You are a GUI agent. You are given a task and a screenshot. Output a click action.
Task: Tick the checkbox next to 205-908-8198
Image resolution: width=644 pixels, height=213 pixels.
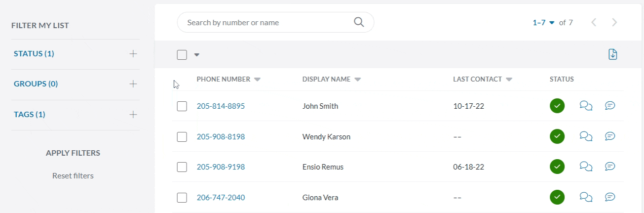[182, 137]
